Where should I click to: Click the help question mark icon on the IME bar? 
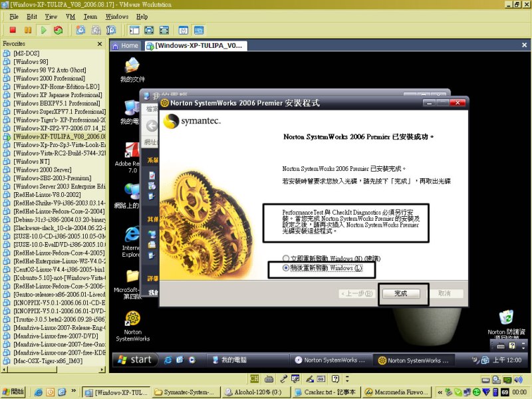point(335,378)
